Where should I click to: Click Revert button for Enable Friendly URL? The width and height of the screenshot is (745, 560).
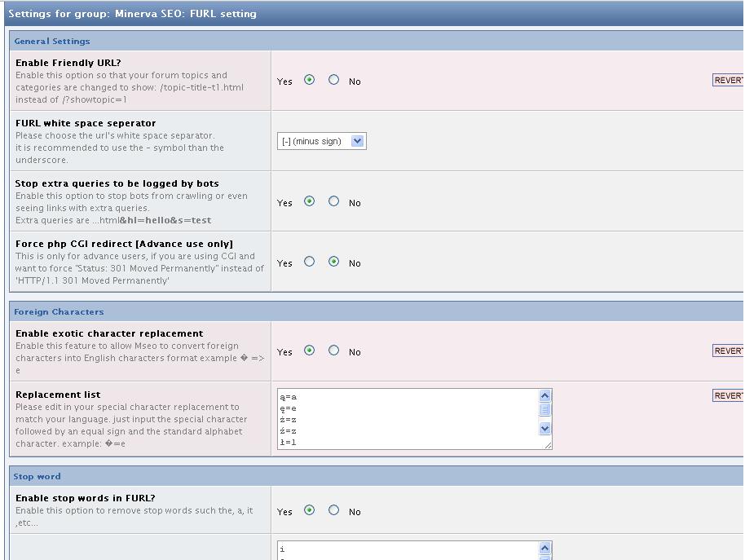728,80
